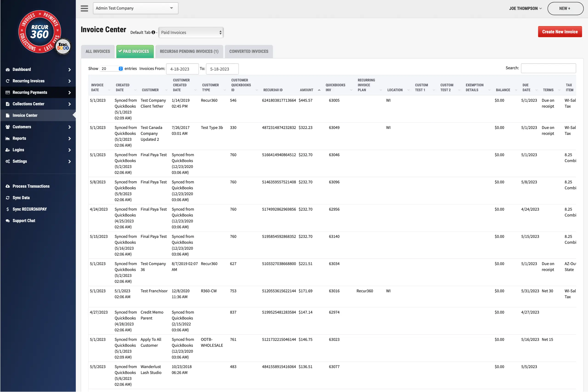Focus the Search input box
The image size is (588, 392).
548,68
